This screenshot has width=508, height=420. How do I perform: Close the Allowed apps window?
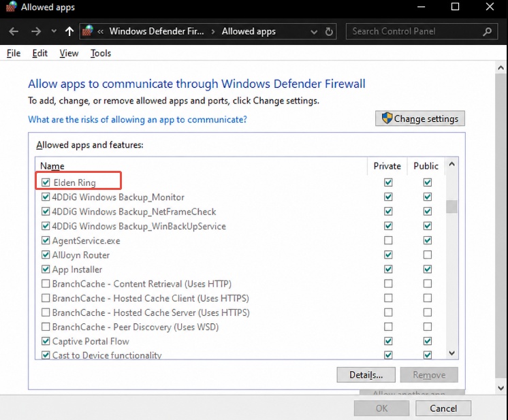coord(490,7)
